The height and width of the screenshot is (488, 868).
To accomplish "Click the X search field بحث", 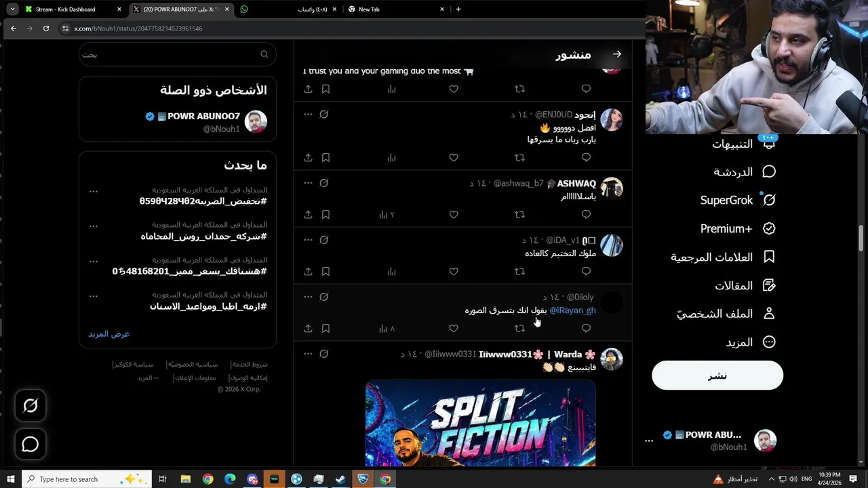I will [177, 54].
